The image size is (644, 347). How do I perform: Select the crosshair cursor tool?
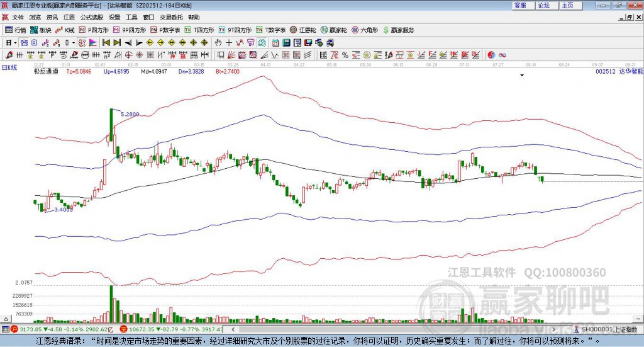(229, 43)
